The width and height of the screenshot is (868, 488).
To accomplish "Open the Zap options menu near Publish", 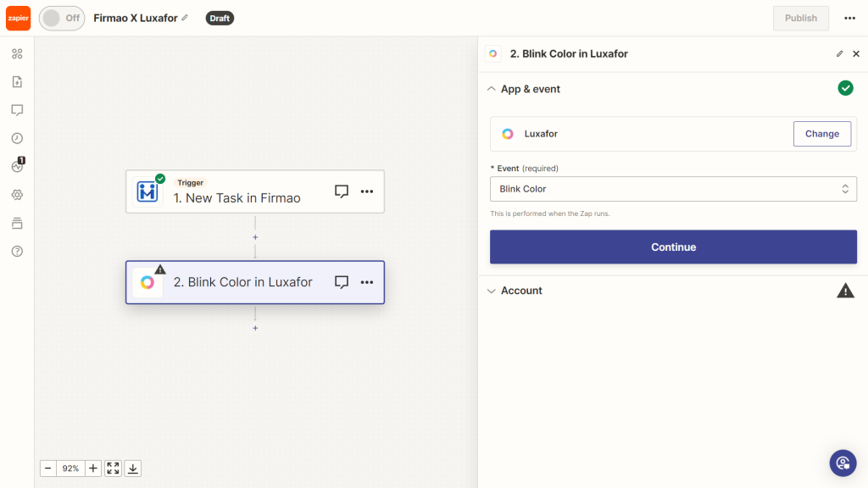I will pos(850,17).
